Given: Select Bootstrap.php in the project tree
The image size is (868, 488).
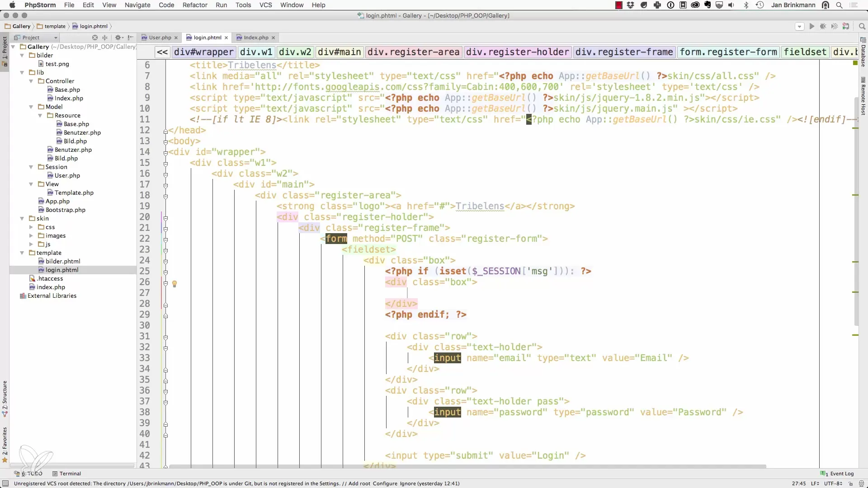Looking at the screenshot, I should [x=65, y=210].
